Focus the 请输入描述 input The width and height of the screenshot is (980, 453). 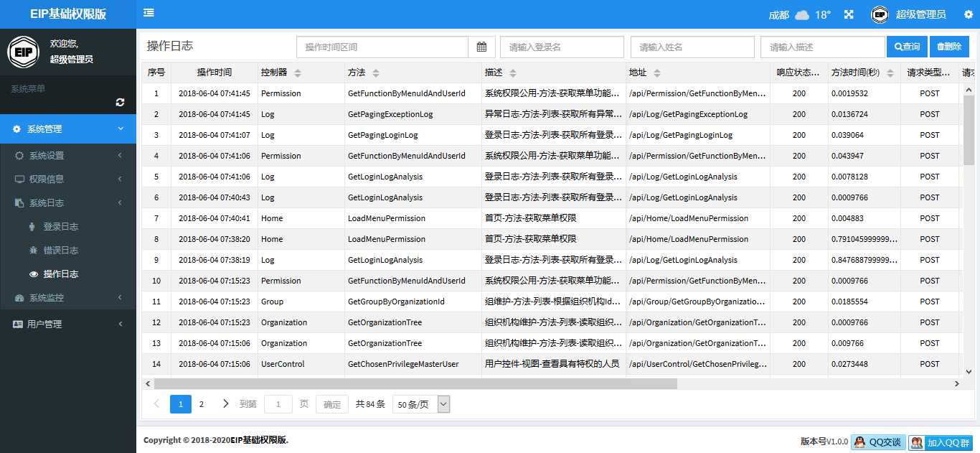tap(822, 47)
